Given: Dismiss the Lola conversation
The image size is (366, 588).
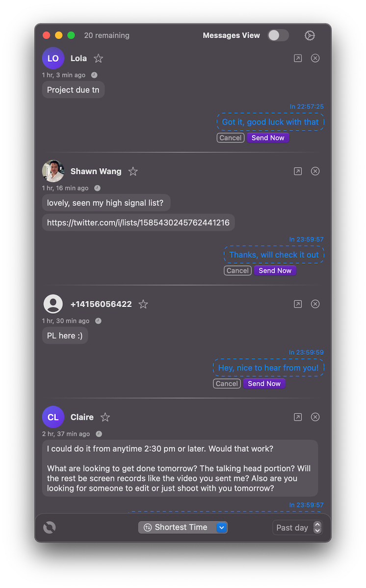Looking at the screenshot, I should pyautogui.click(x=315, y=58).
